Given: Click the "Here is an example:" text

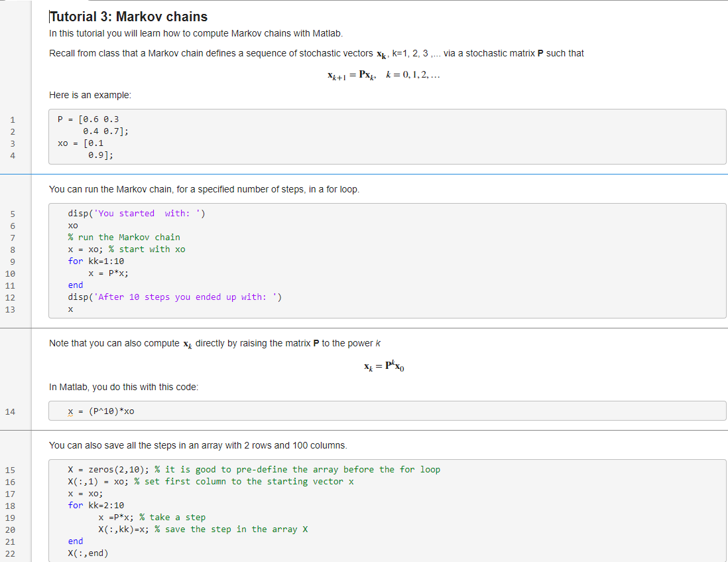Looking at the screenshot, I should point(90,96).
